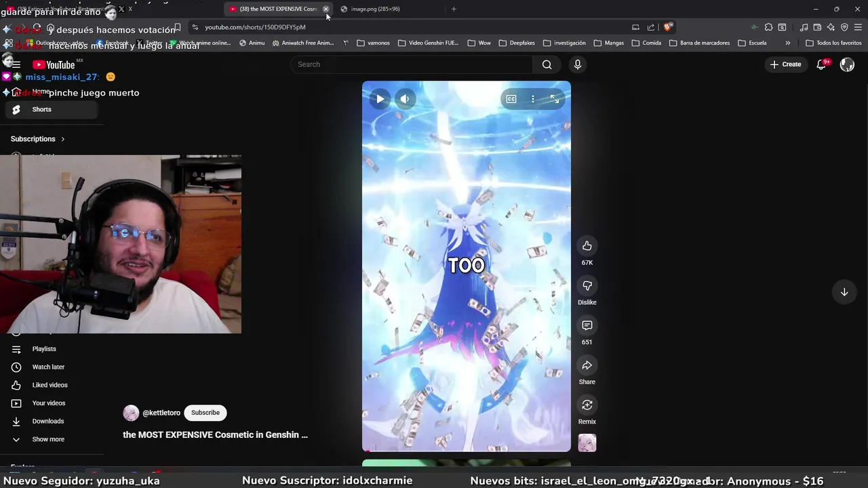Click the Brave shields icon in address bar
Screen dimensions: 868x488
coord(668,27)
